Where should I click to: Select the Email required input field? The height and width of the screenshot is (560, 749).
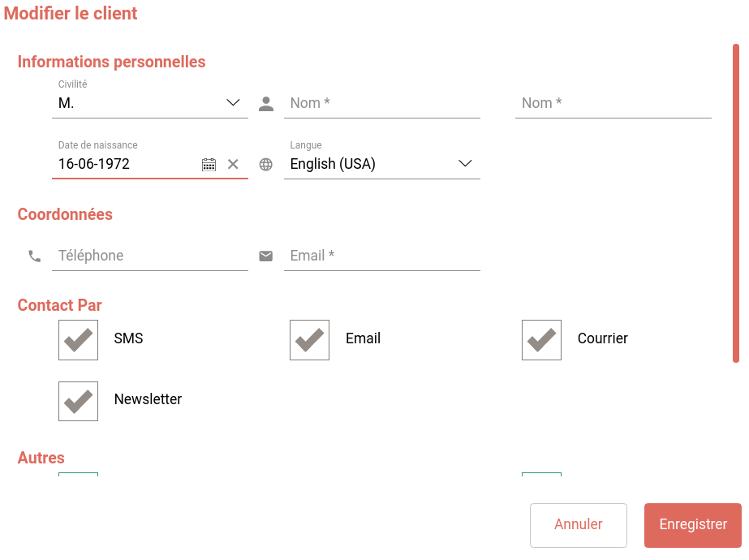pos(381,256)
